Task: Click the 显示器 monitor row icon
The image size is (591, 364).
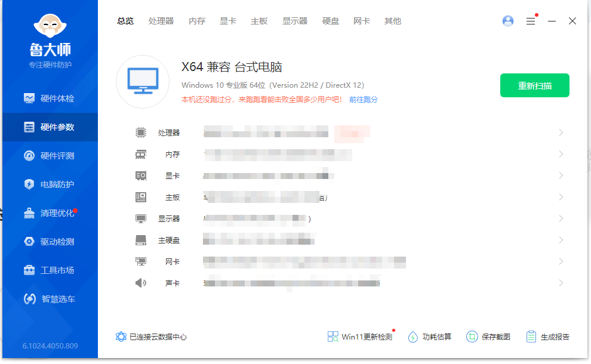Action: point(141,218)
